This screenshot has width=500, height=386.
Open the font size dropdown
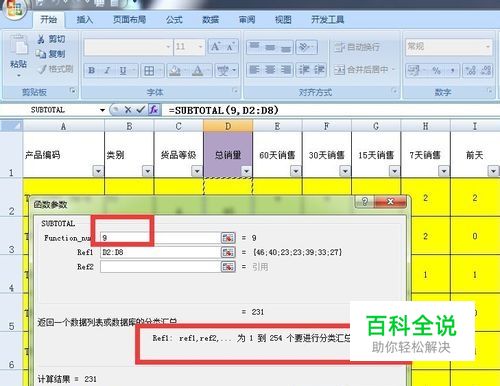(x=200, y=47)
